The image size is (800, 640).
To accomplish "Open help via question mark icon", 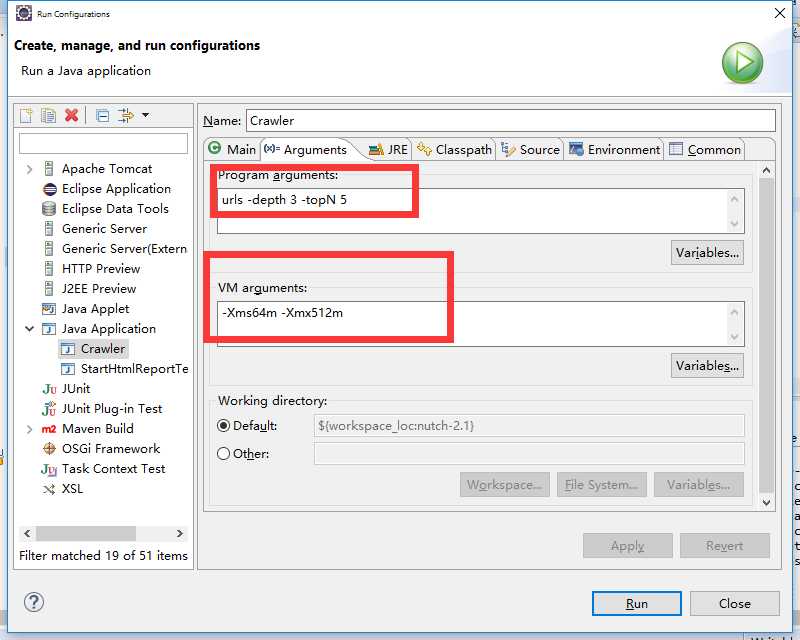I will [34, 602].
